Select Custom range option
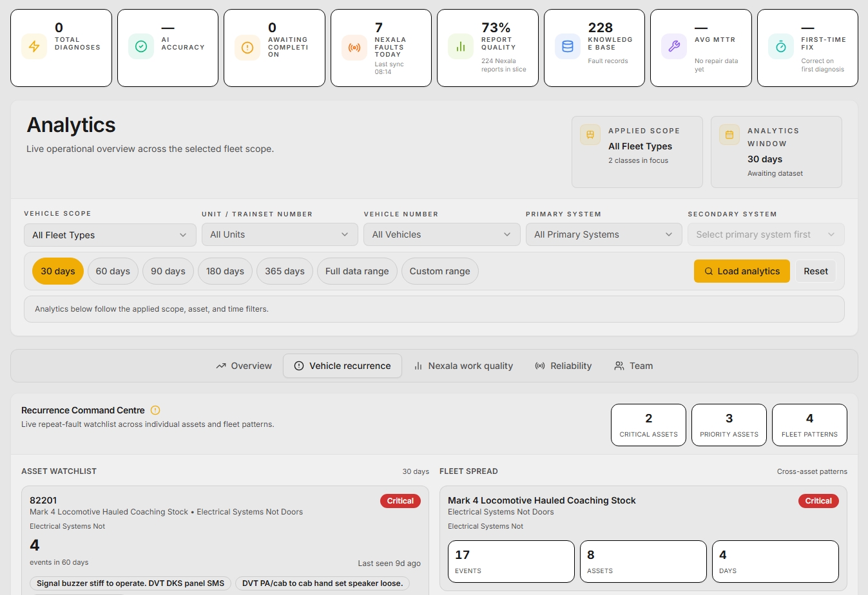Viewport: 868px width, 595px height. tap(440, 271)
